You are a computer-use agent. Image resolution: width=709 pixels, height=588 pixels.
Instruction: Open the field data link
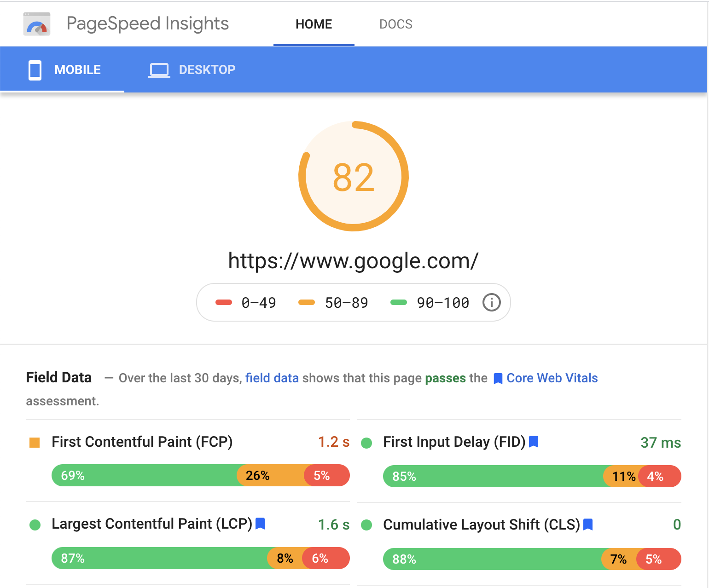(x=272, y=378)
